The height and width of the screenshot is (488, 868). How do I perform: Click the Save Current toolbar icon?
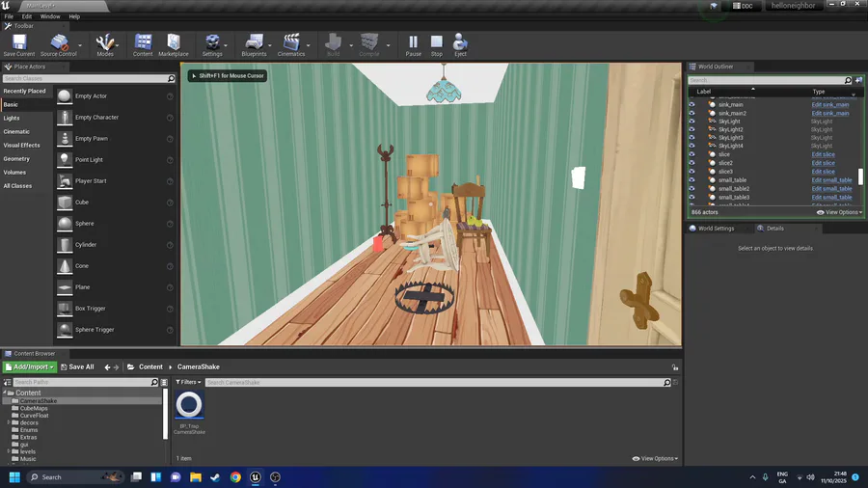pyautogui.click(x=19, y=45)
